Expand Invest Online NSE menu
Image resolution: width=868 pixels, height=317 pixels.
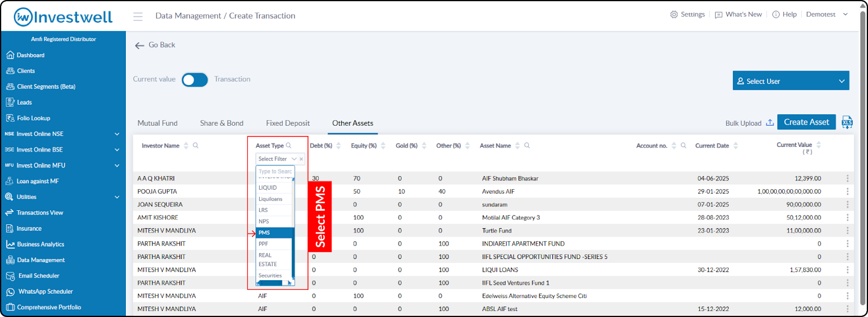pos(117,134)
